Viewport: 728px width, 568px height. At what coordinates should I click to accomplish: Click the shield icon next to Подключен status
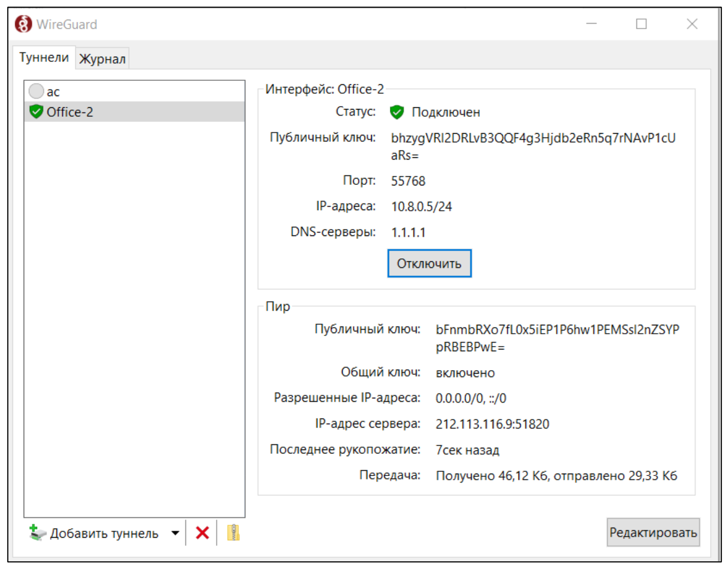click(397, 112)
